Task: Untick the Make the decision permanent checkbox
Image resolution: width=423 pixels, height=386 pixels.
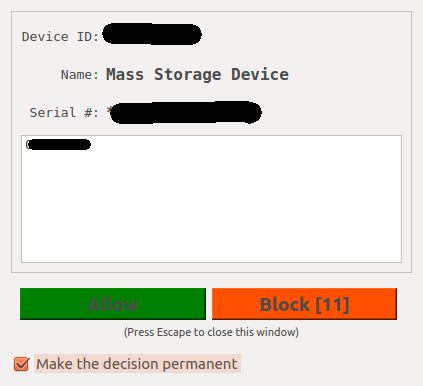Action: pyautogui.click(x=22, y=364)
